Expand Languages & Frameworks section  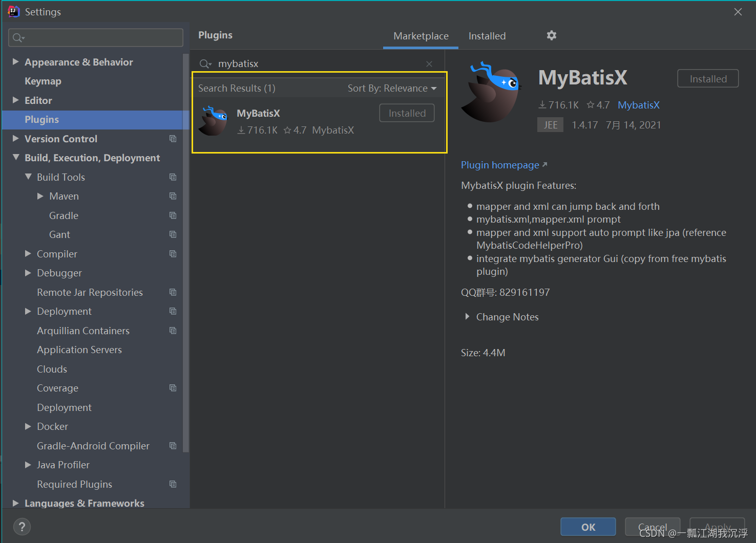coord(15,503)
